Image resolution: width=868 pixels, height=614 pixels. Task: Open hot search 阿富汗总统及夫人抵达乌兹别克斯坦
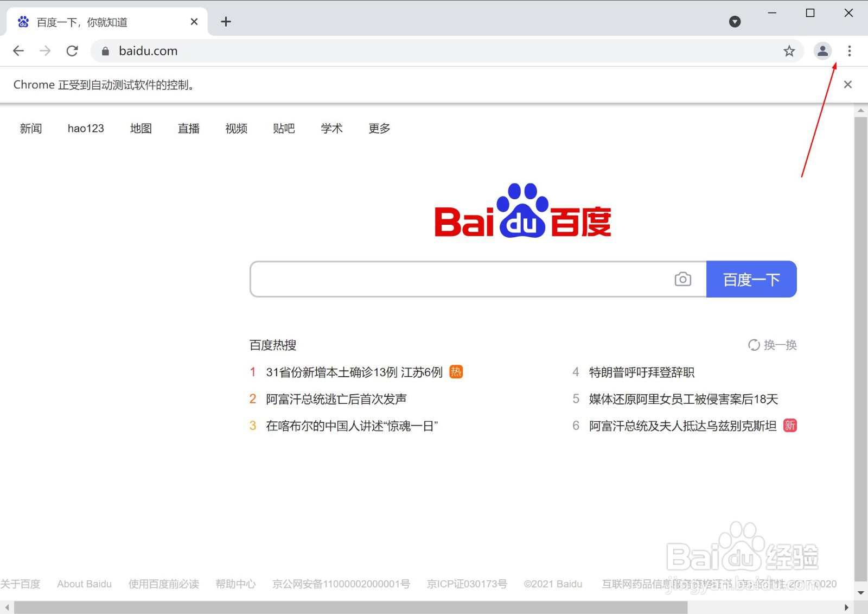[x=683, y=426]
